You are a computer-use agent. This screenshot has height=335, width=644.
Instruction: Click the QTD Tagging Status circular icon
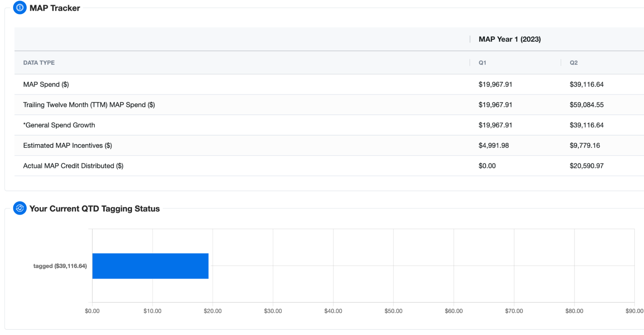[x=20, y=208]
